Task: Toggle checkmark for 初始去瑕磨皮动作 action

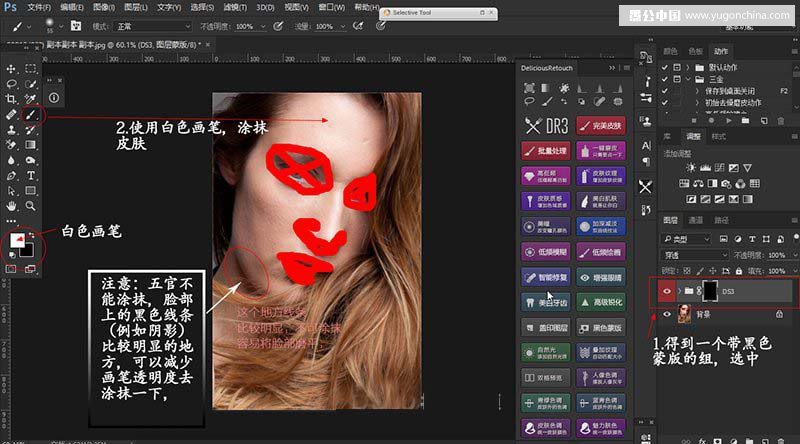Action: (664, 103)
